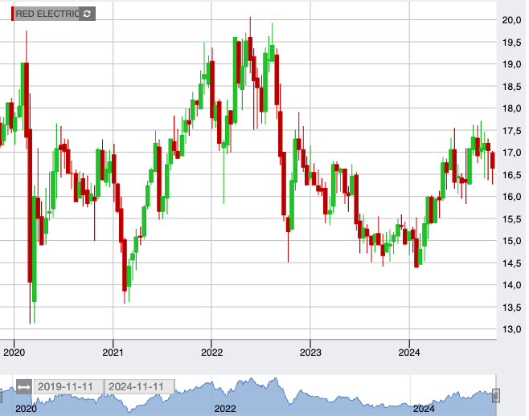Click the 2023 label on the time axis
This screenshot has width=529, height=420.
point(310,353)
